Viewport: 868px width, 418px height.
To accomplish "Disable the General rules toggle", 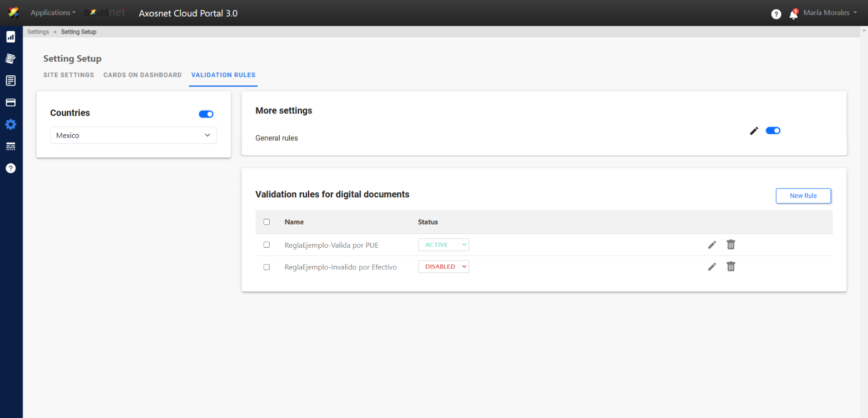I will [x=773, y=131].
